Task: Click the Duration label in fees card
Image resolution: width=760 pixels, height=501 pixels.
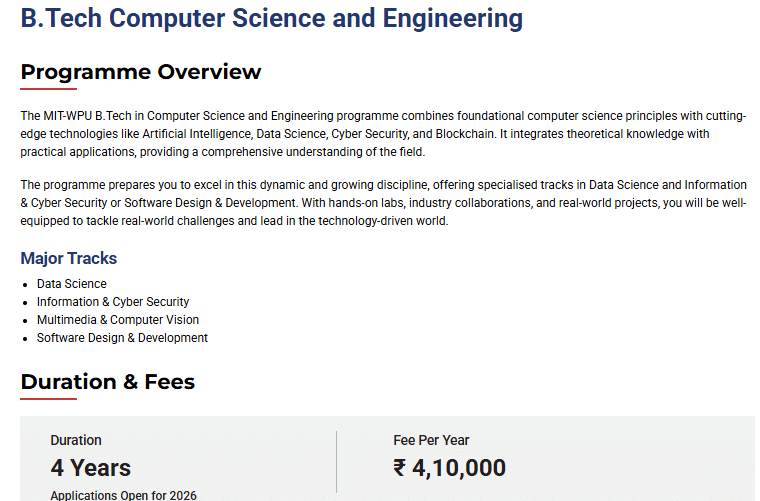Action: coord(76,440)
